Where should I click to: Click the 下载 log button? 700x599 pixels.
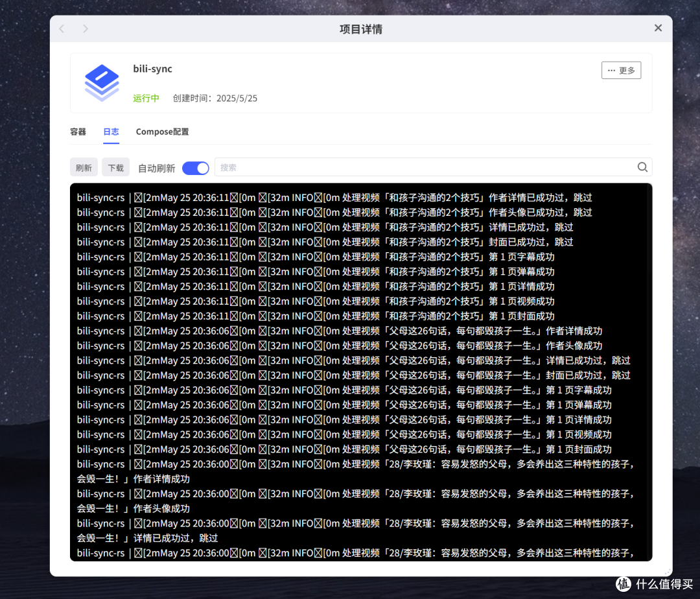point(115,167)
